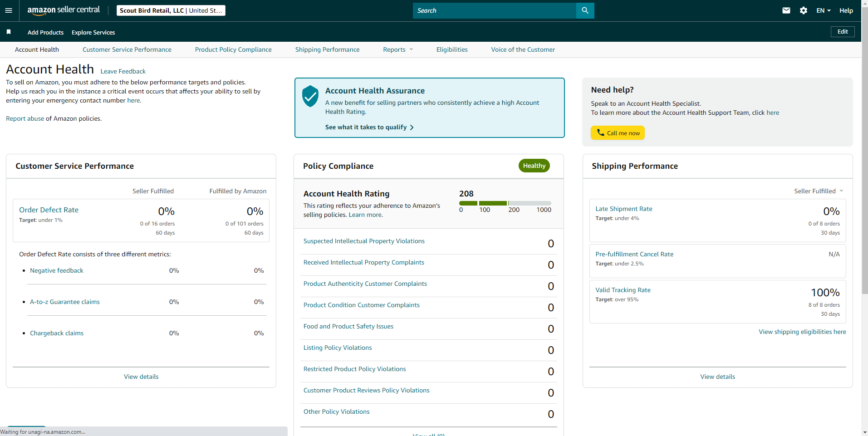Open the EN language dropdown
The width and height of the screenshot is (868, 436).
824,10
